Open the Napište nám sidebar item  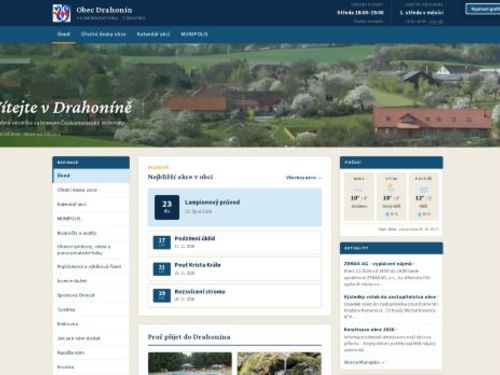pyautogui.click(x=91, y=353)
